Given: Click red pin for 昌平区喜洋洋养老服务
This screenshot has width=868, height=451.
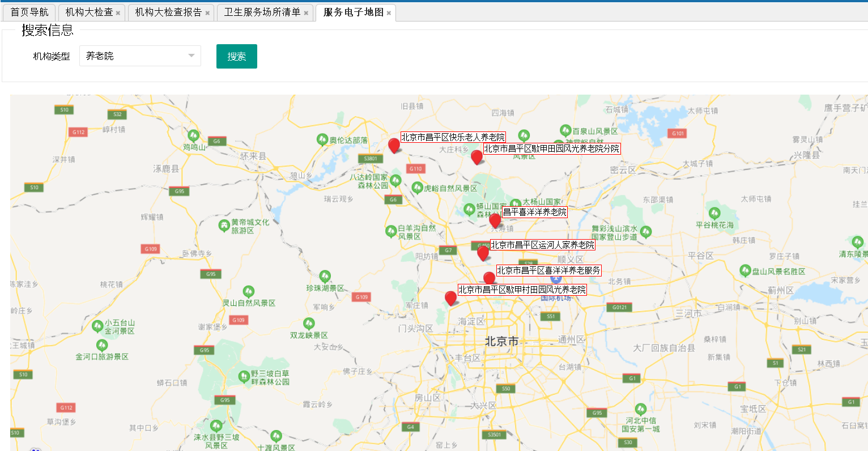Looking at the screenshot, I should click(x=489, y=278).
